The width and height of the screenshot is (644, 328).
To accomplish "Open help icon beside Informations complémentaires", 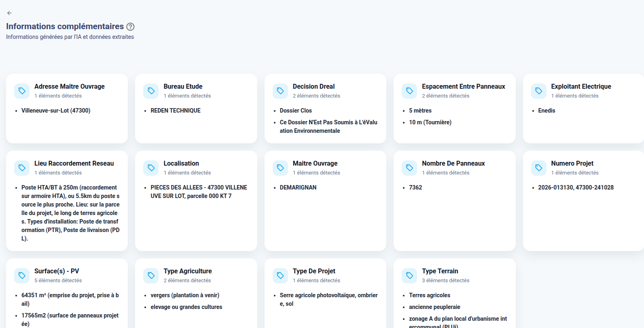I will point(130,27).
